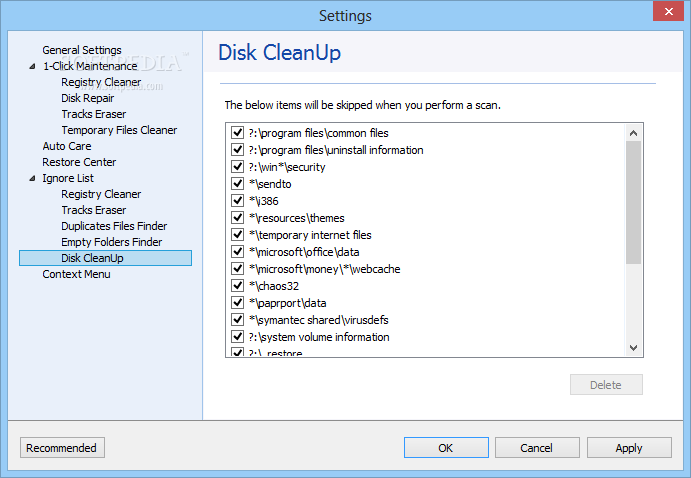This screenshot has width=691, height=478.
Task: Click the list scrollbar up arrow
Action: click(633, 133)
